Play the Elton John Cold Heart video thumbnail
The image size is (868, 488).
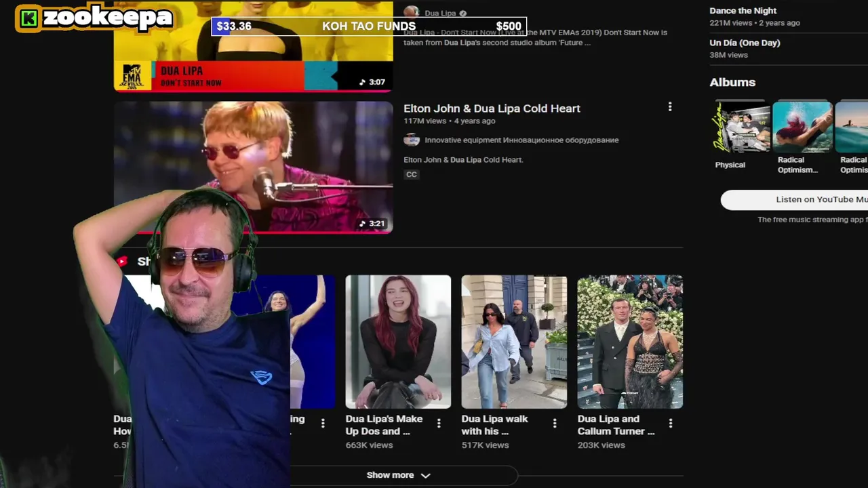[x=253, y=167]
